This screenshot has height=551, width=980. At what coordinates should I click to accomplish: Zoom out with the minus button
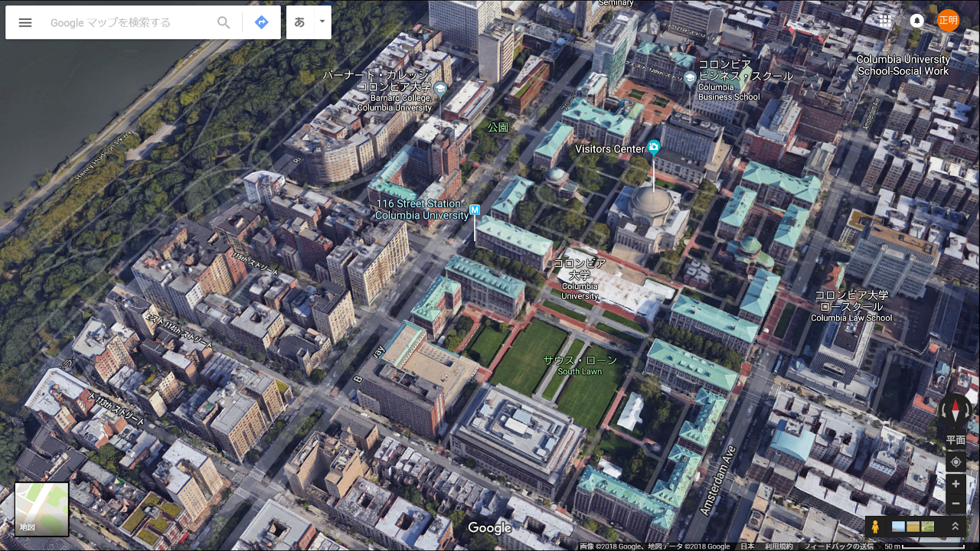coord(955,504)
